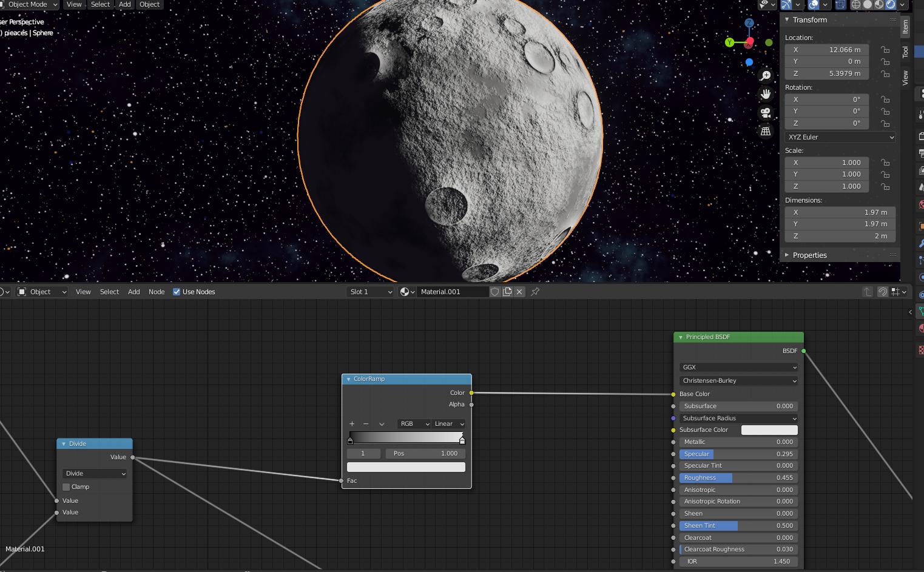Collapse the Transform panel
The image size is (924, 572).
coord(787,20)
